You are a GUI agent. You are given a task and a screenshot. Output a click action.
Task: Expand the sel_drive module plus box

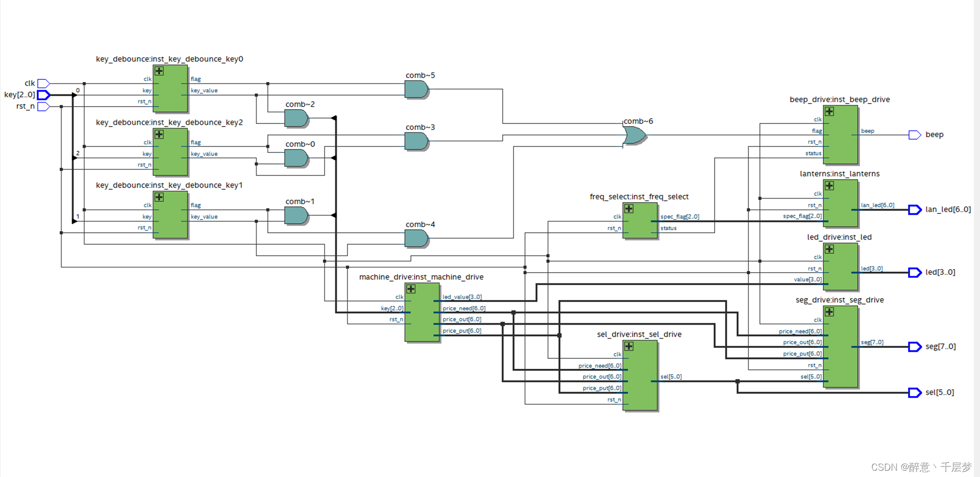click(629, 346)
